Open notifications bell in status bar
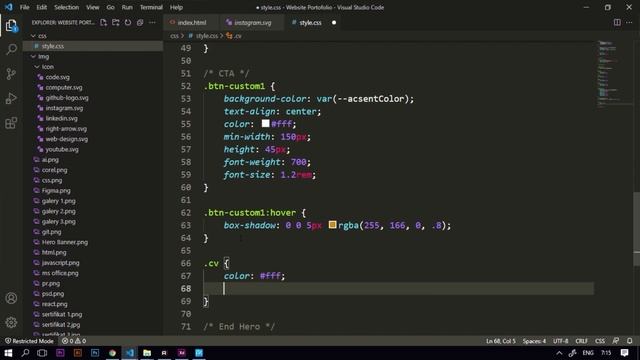The width and height of the screenshot is (640, 360). tap(630, 341)
